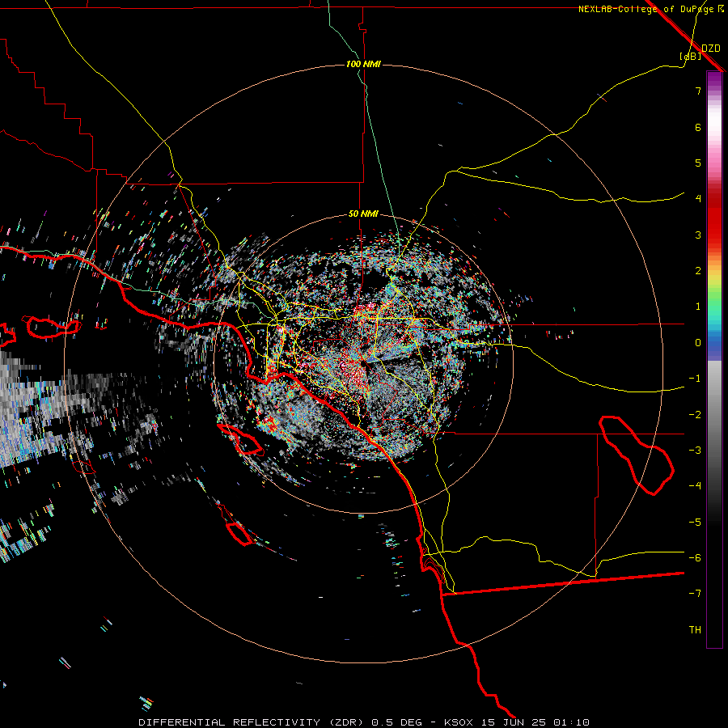This screenshot has width=728, height=728.
Task: Click the color scale value '-7'
Action: coord(695,594)
